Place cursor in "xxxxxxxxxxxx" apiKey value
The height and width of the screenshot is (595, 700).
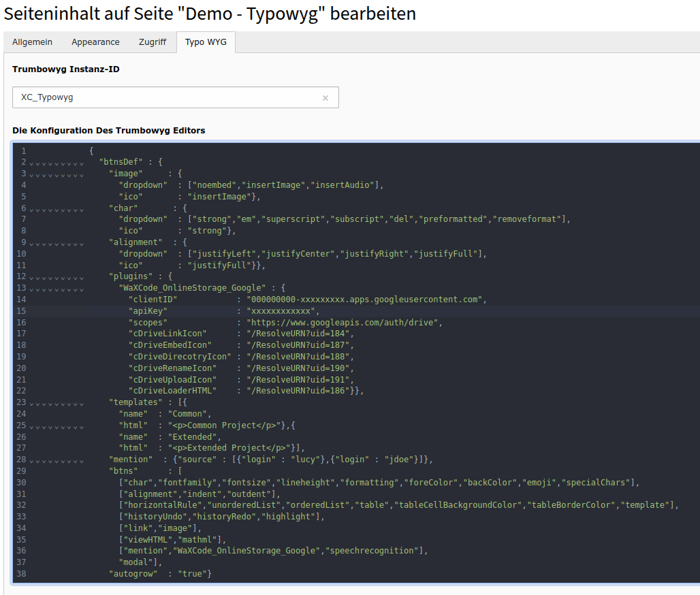tap(281, 311)
